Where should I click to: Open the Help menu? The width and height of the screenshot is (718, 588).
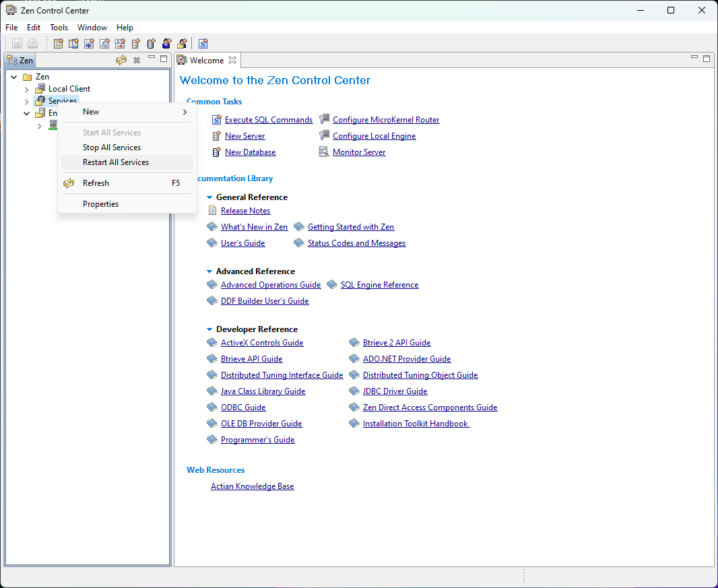click(x=125, y=28)
